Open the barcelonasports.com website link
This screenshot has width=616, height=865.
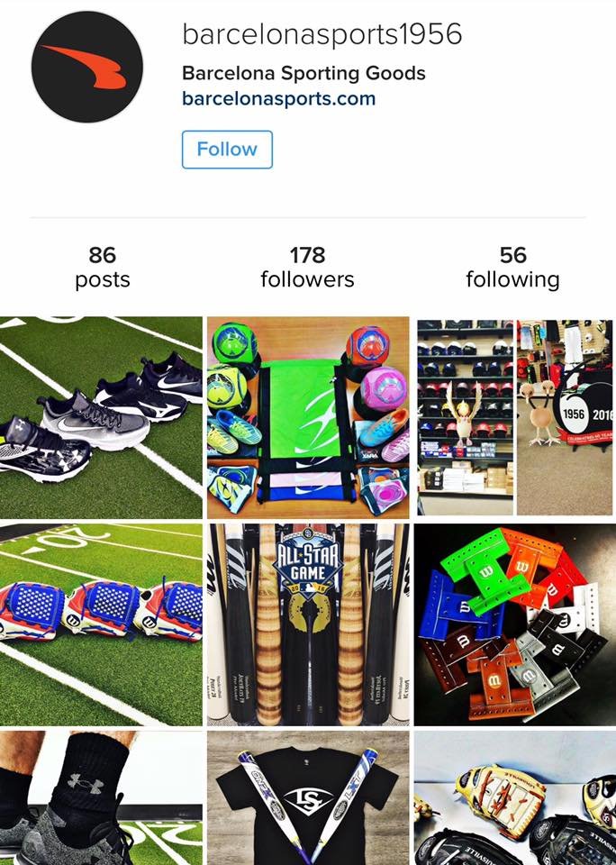coord(278,99)
